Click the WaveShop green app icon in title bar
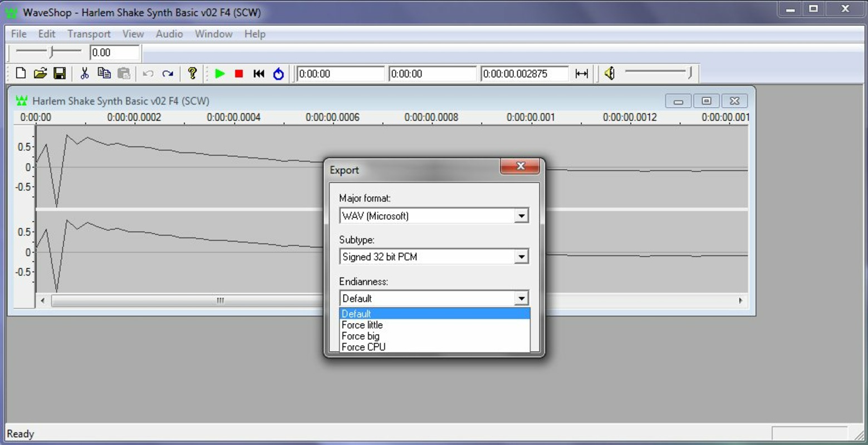 click(11, 12)
